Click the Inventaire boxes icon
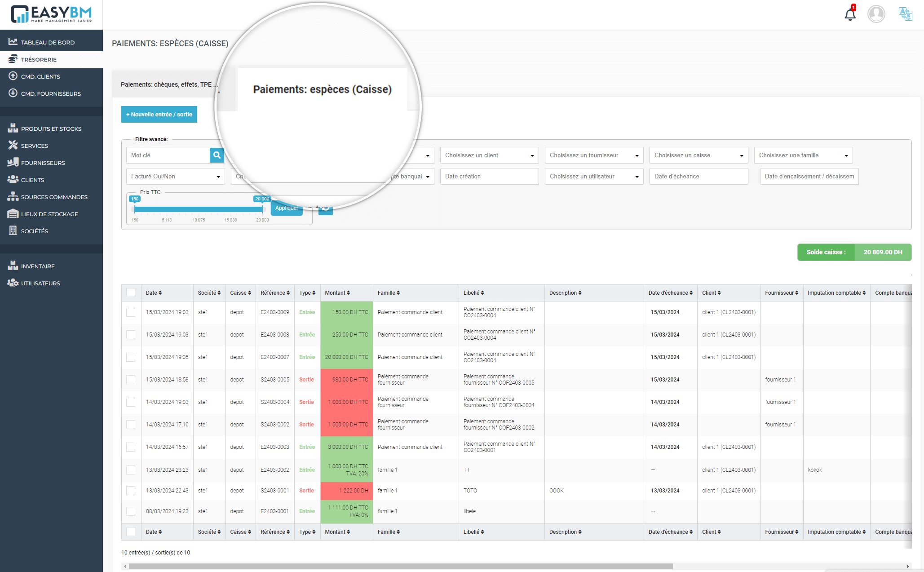Viewport: 924px width, 572px height. tap(13, 266)
